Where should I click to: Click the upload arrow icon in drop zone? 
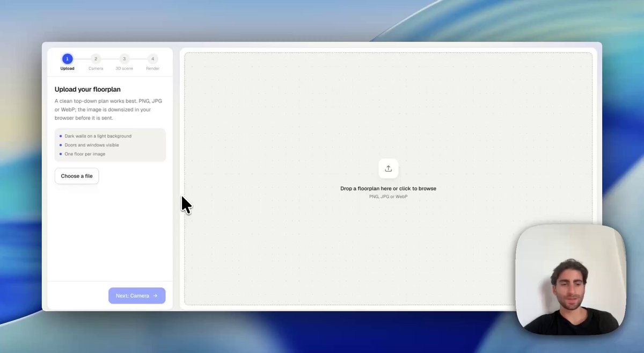pos(388,169)
